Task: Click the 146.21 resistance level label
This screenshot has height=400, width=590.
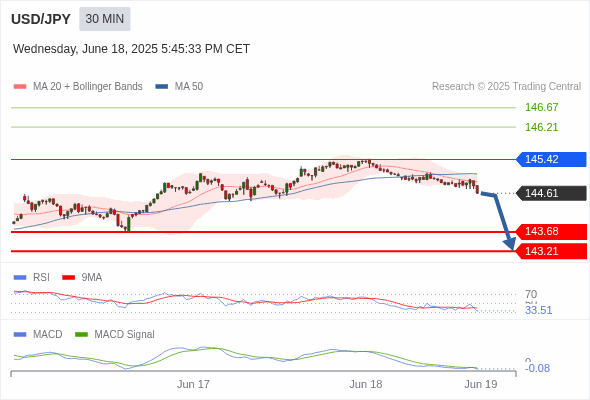Action: point(541,127)
